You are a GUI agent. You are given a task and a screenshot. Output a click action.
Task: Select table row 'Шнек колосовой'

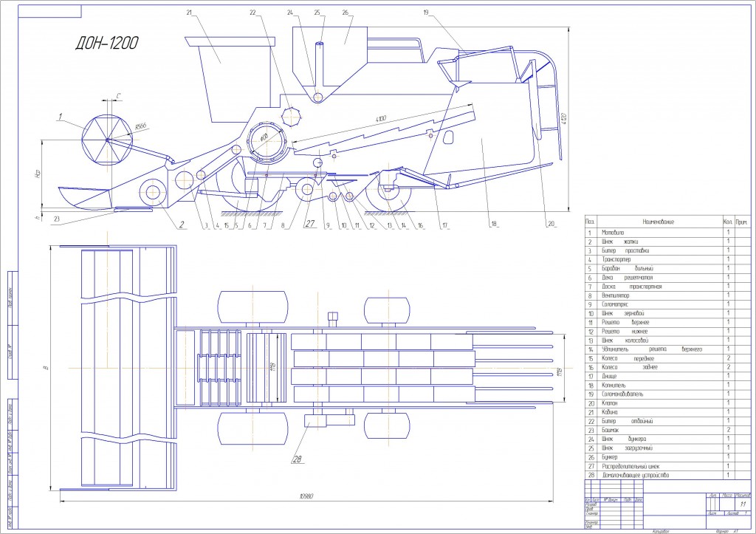point(667,340)
